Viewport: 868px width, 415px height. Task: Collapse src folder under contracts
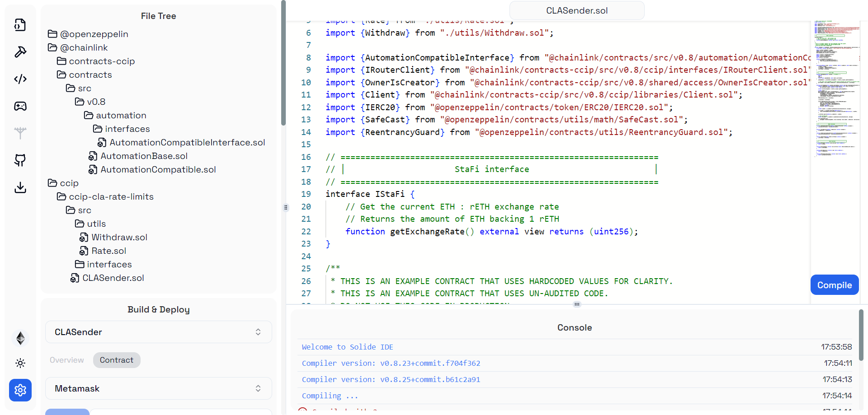tap(78, 88)
